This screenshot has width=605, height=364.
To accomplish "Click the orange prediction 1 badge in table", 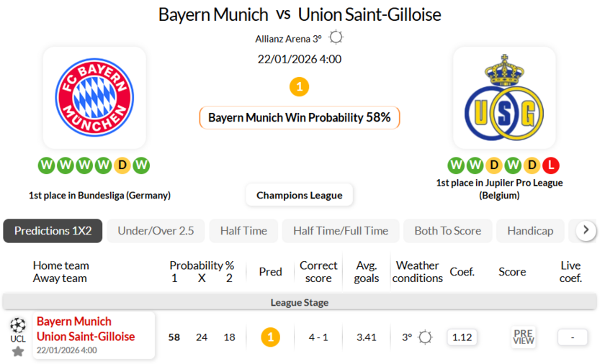I will [270, 337].
